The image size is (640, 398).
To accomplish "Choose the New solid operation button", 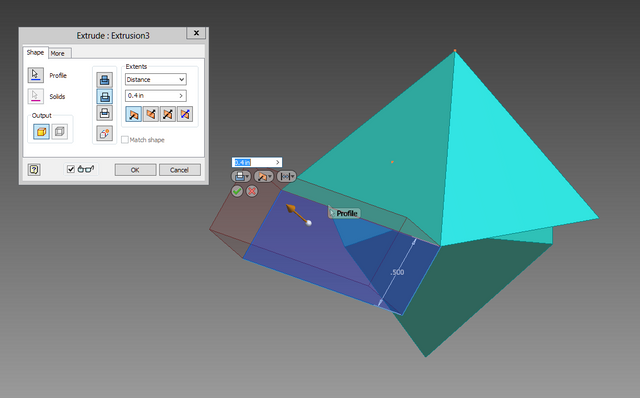I will 105,133.
